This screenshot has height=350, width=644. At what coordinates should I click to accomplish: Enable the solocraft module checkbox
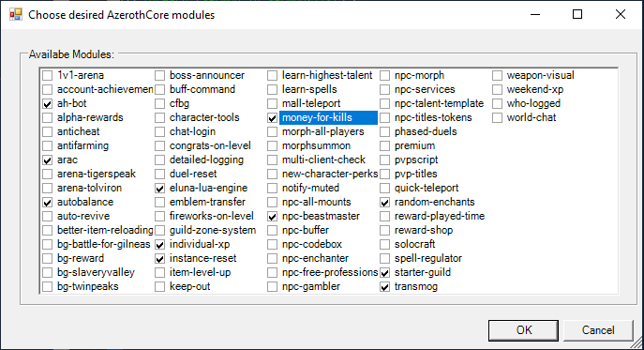385,245
